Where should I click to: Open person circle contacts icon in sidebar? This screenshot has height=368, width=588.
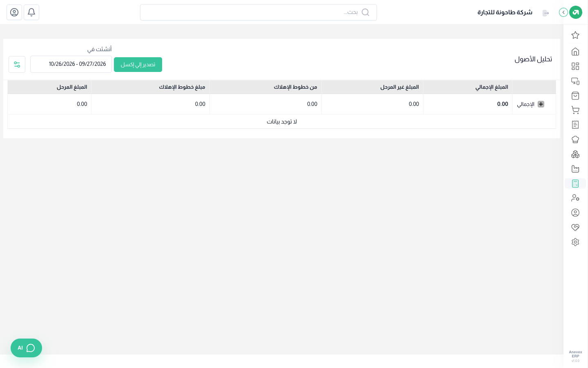(x=575, y=213)
